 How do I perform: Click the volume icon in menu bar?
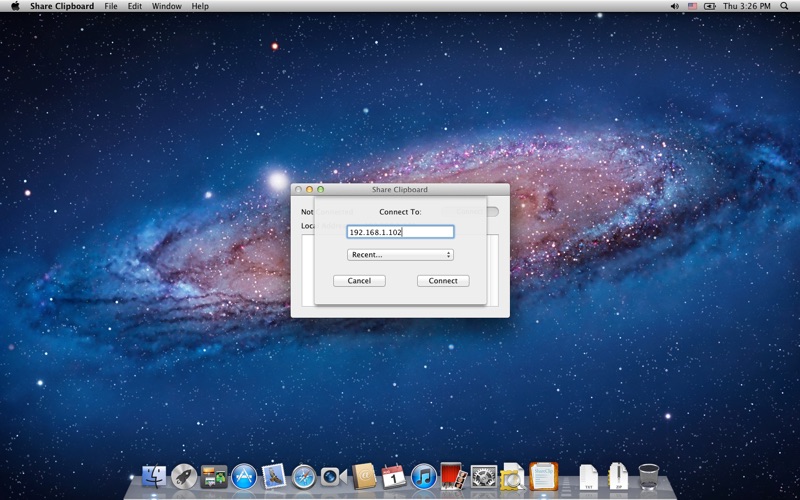tap(674, 6)
